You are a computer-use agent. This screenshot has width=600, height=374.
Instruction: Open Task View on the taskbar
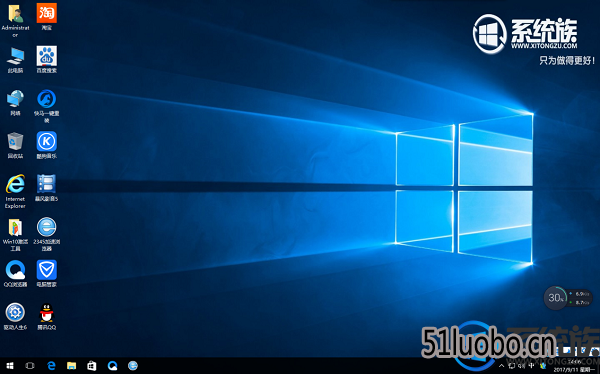click(x=30, y=366)
